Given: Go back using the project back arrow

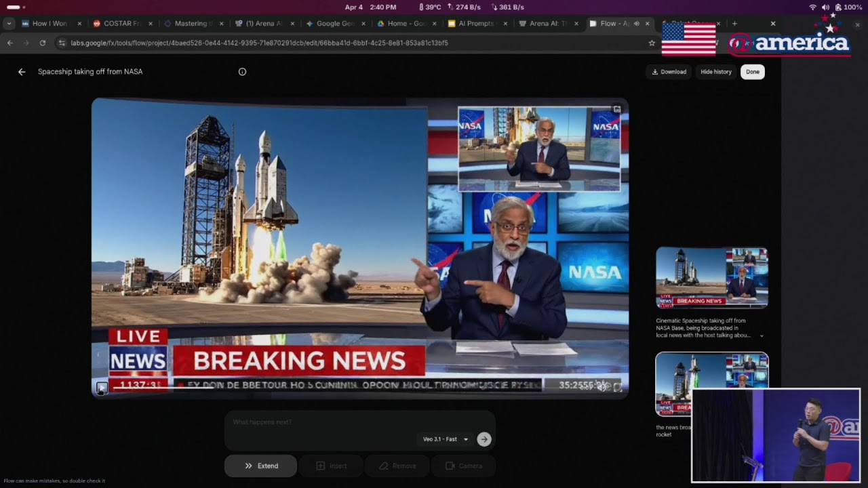Looking at the screenshot, I should pyautogui.click(x=22, y=72).
